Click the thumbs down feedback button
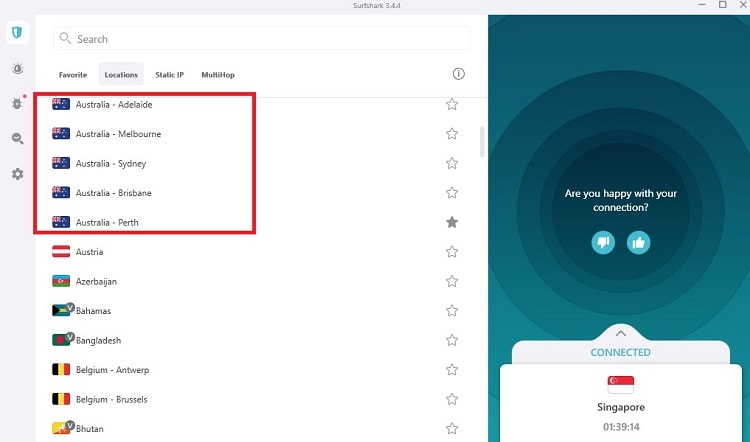This screenshot has width=750, height=442. coord(603,243)
